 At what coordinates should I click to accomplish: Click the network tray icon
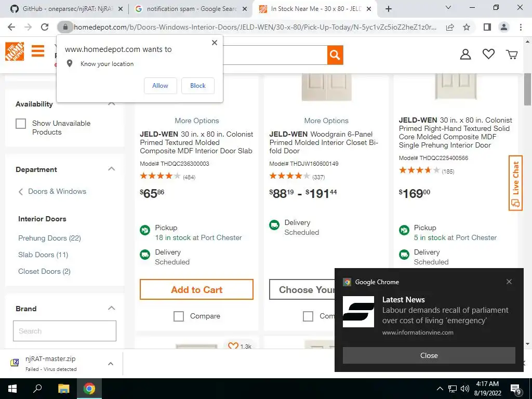[453, 389]
